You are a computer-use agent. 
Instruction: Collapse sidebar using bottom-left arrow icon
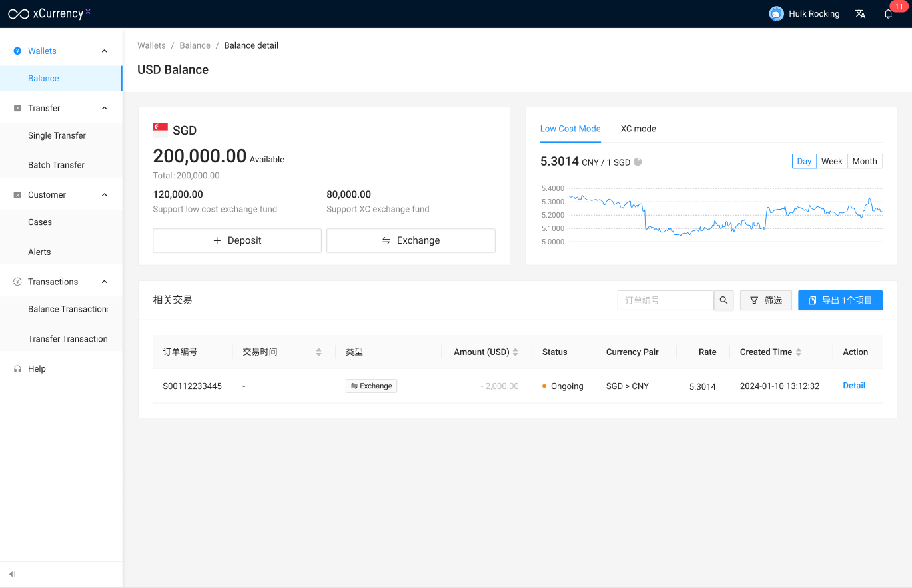(13, 574)
